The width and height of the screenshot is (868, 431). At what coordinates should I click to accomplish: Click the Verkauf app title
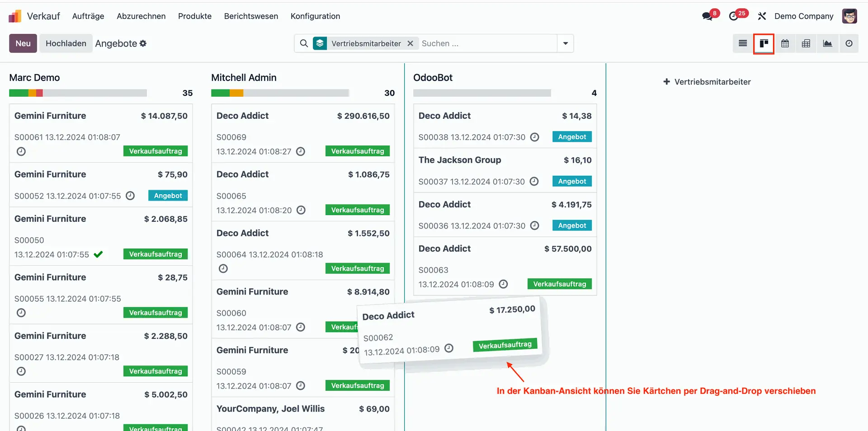pyautogui.click(x=43, y=16)
